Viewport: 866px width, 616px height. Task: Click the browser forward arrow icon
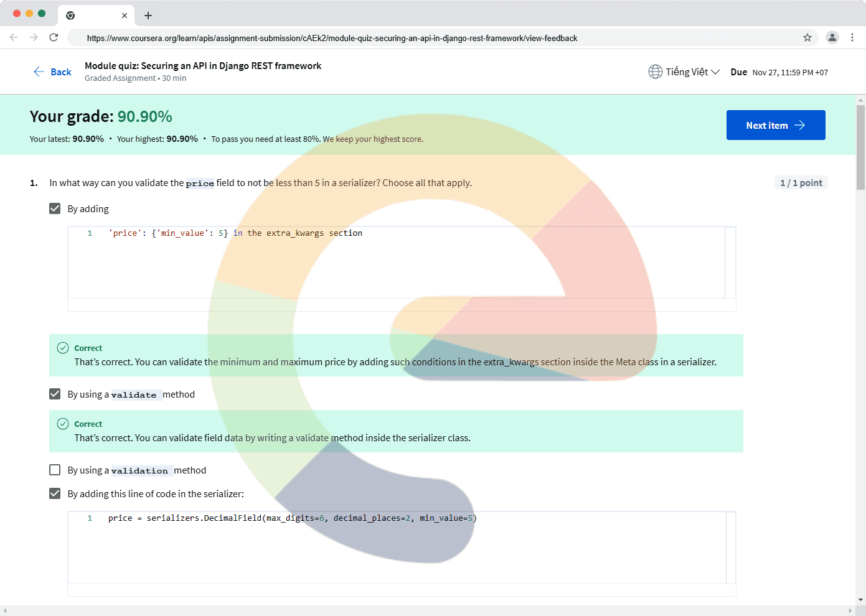pos(34,37)
